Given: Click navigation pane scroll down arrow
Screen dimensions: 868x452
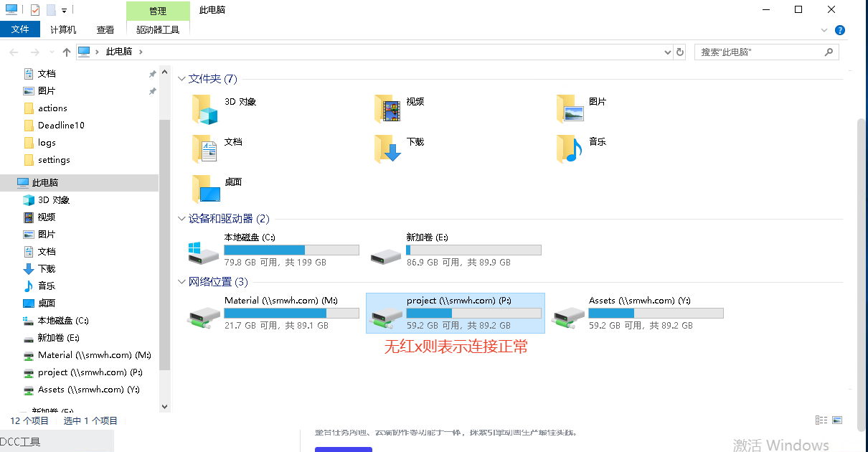Looking at the screenshot, I should tap(164, 406).
